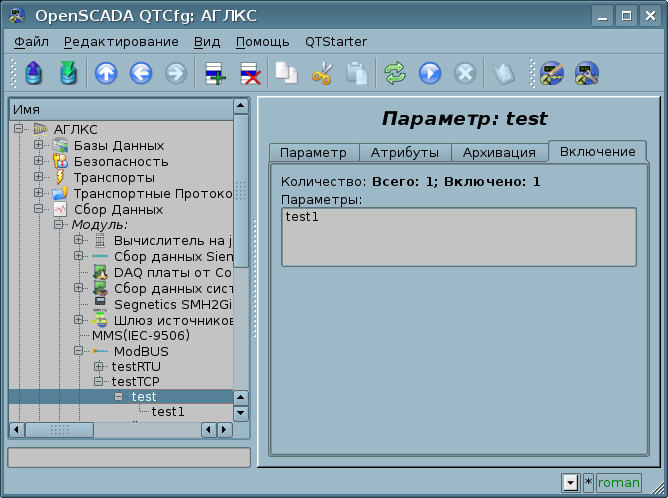668x498 pixels.
Task: Expand the testRTU controller node
Action: click(x=99, y=367)
